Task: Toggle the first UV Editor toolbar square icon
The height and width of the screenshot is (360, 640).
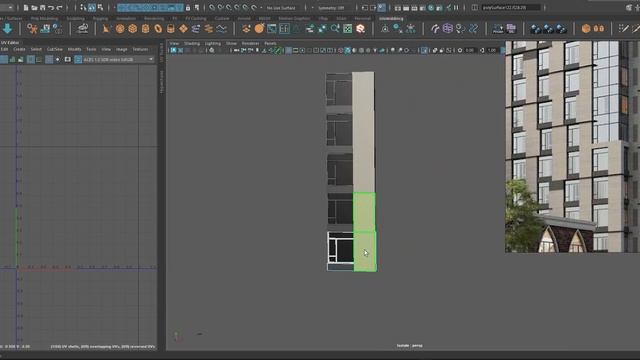Action: coord(4,60)
